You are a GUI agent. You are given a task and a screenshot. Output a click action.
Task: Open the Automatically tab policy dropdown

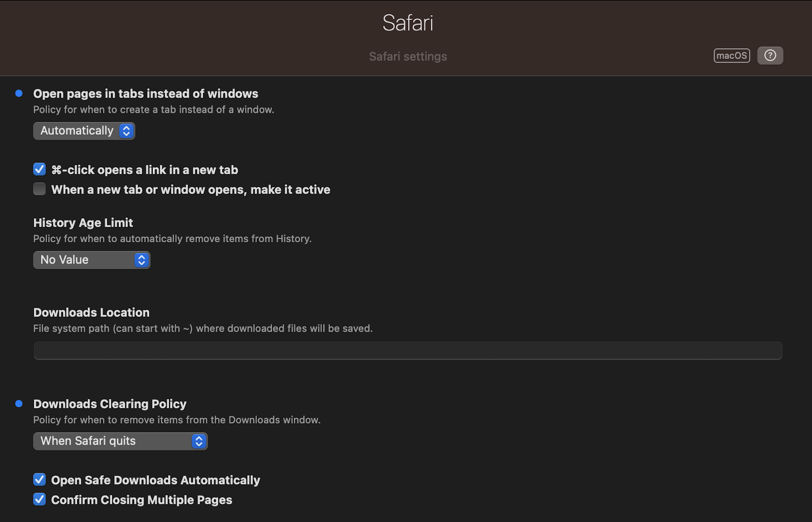pos(84,131)
